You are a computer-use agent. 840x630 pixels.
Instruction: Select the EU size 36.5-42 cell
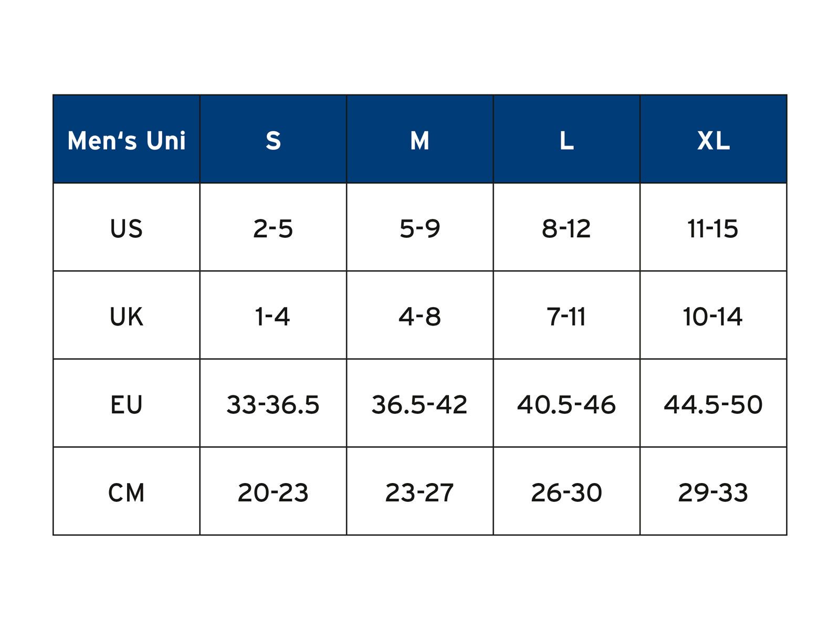pyautogui.click(x=419, y=404)
